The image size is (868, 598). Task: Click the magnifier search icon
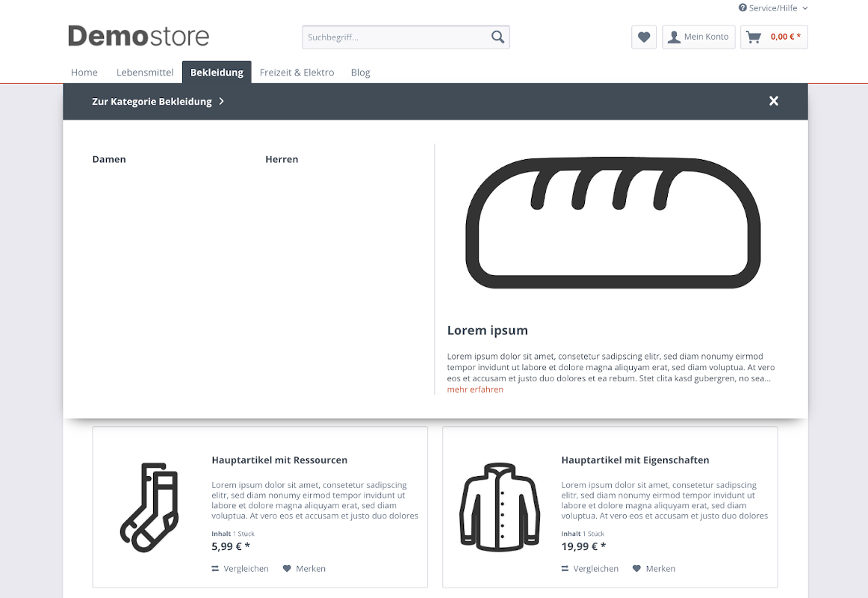tap(497, 37)
